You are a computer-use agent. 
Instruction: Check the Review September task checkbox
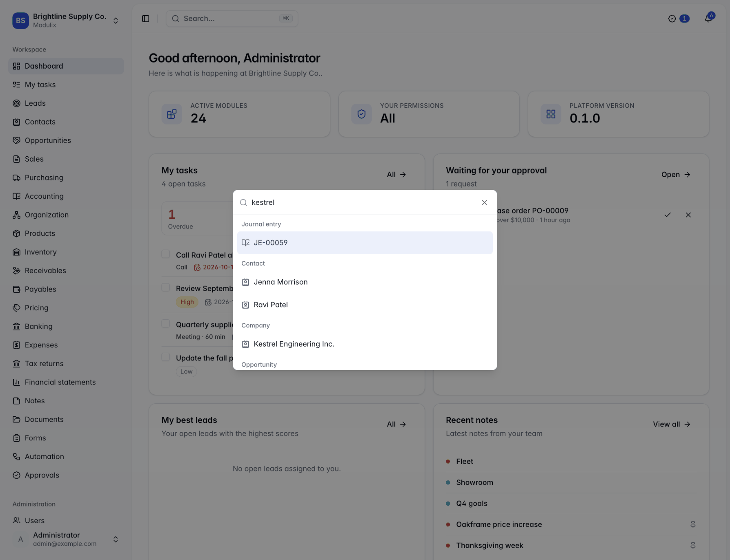166,287
